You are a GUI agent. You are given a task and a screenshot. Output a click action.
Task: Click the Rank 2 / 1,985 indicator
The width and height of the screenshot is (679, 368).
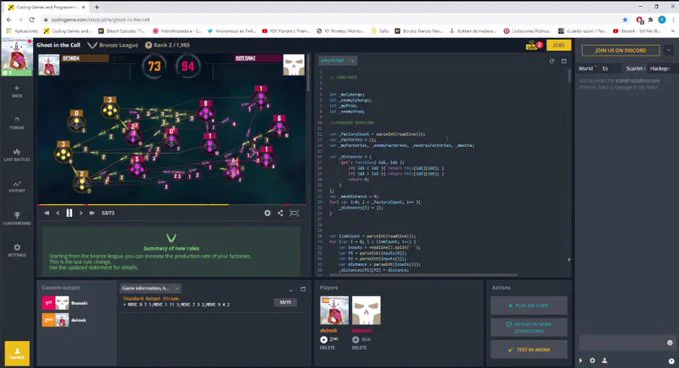pos(167,45)
